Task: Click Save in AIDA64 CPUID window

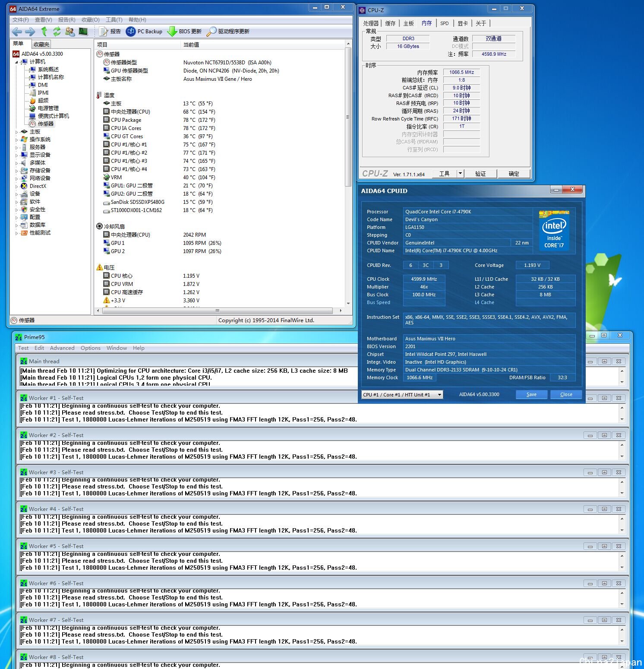Action: point(532,394)
